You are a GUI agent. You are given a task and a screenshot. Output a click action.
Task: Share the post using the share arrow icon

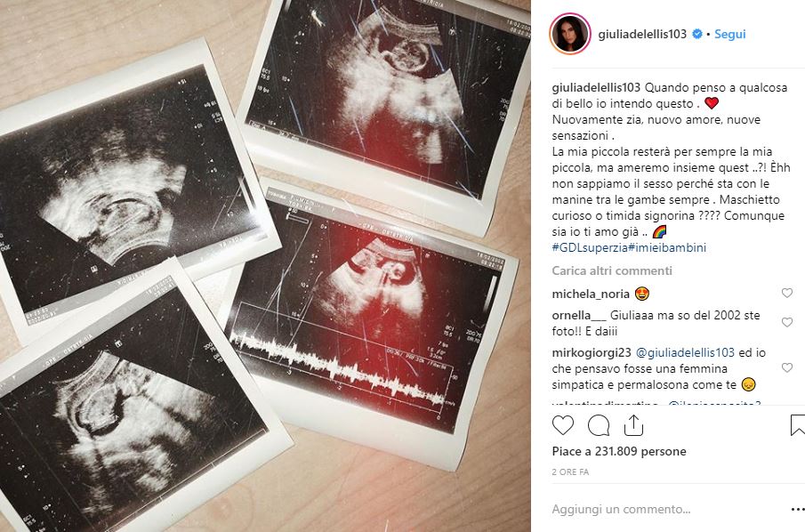click(x=633, y=425)
